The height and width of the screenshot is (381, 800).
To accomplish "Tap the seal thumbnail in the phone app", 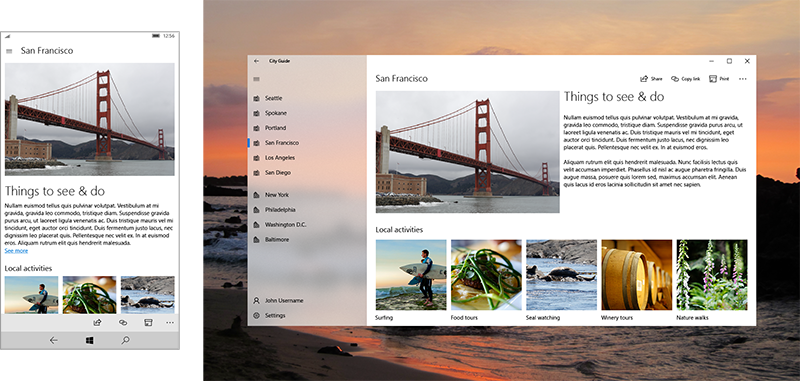I will 147,295.
